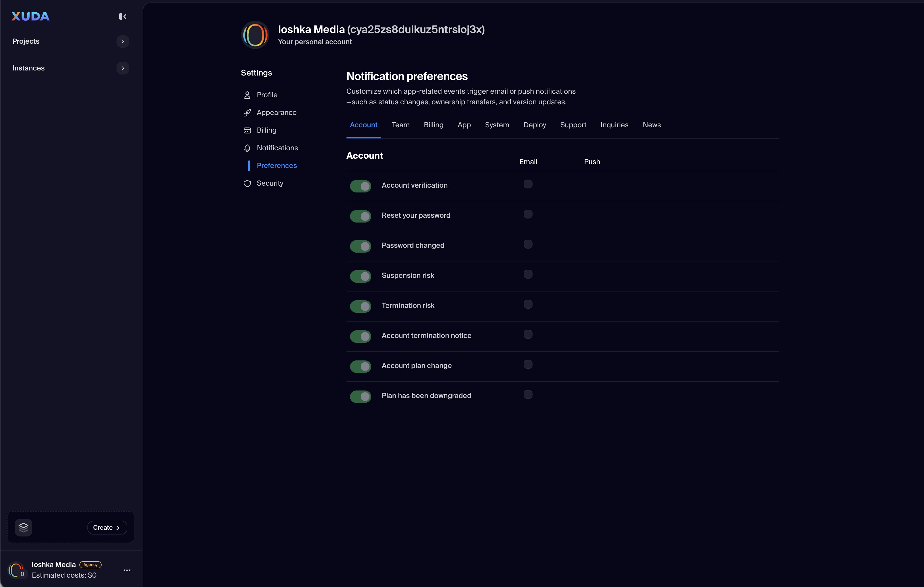Open the three-dots account menu
The image size is (924, 587).
click(x=127, y=570)
